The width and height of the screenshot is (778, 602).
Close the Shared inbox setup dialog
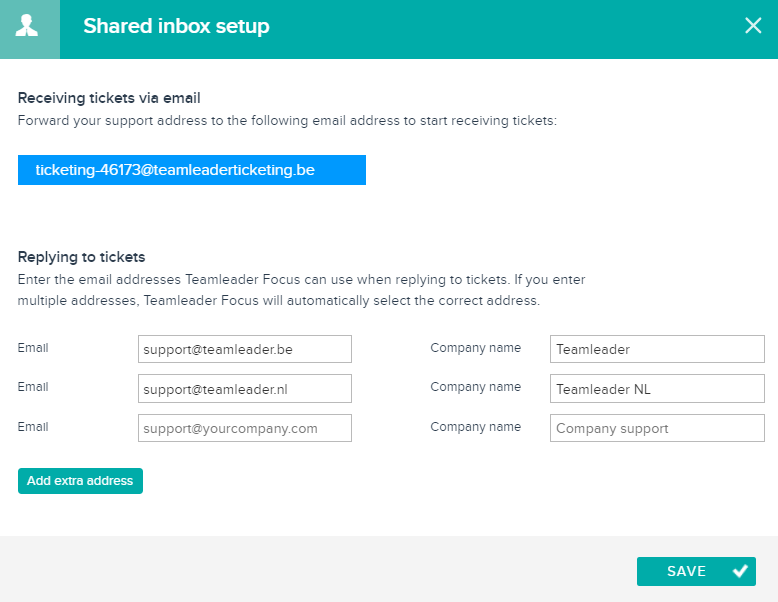pos(753,25)
